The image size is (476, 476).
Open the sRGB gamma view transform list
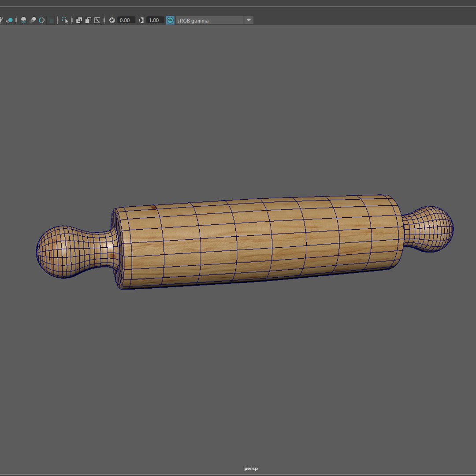point(210,20)
